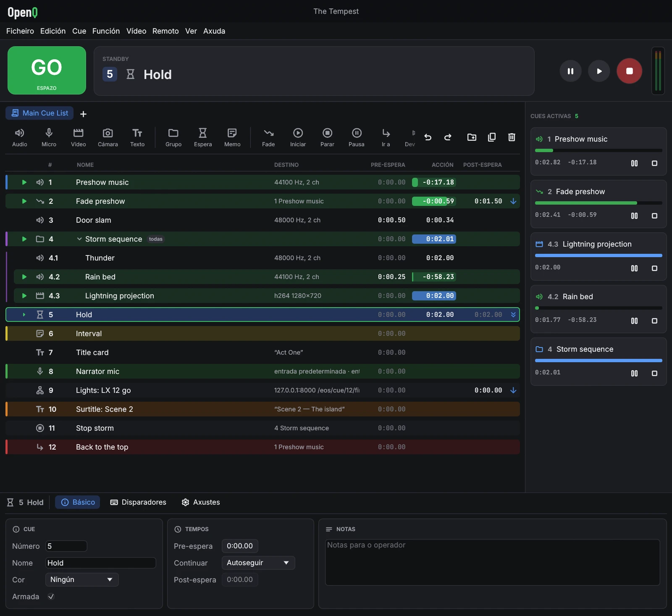Viewport: 672px width, 616px height.
Task: Open the Continuar dropdown
Action: [x=258, y=563]
